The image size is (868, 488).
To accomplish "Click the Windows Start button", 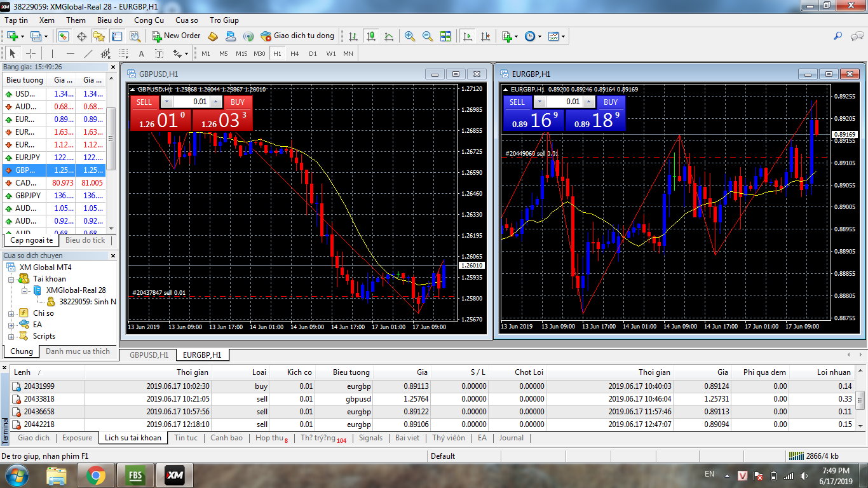I will coord(17,475).
